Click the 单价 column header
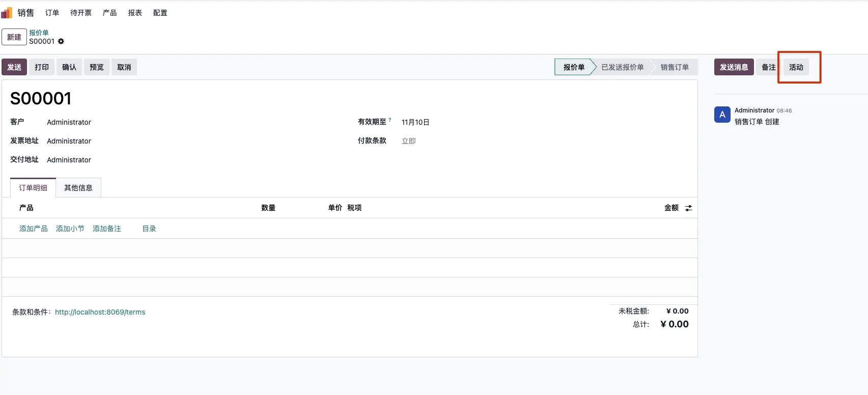Image resolution: width=868 pixels, height=395 pixels. 335,208
